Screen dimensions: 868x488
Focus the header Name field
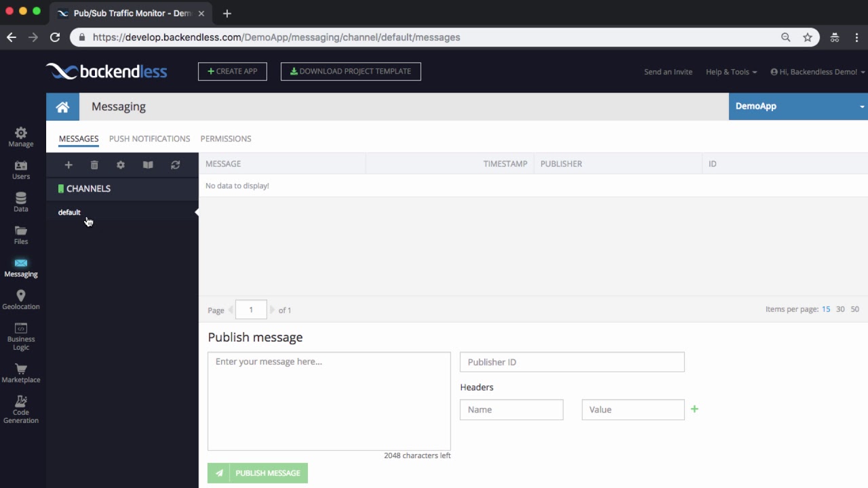pos(511,409)
